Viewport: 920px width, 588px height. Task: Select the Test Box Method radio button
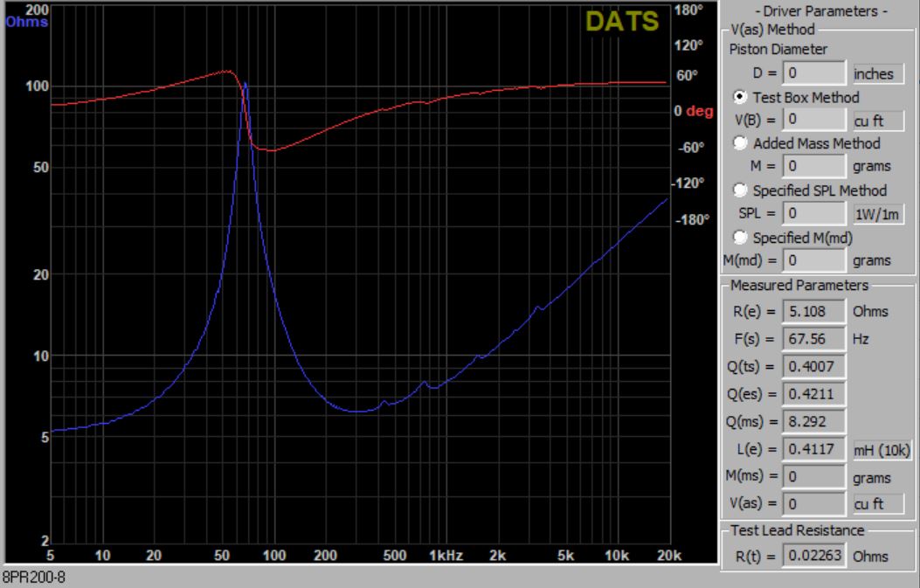pos(740,97)
